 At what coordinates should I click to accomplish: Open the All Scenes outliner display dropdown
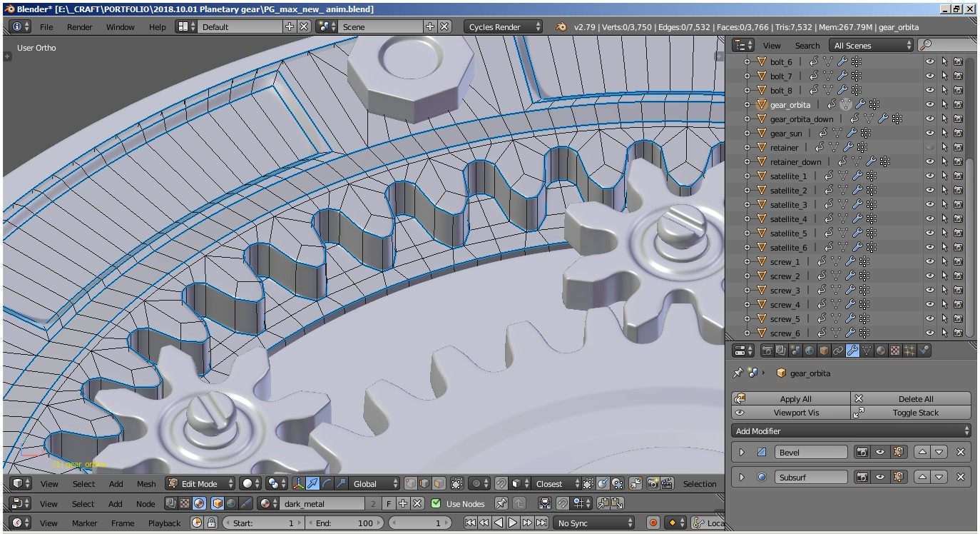click(872, 45)
